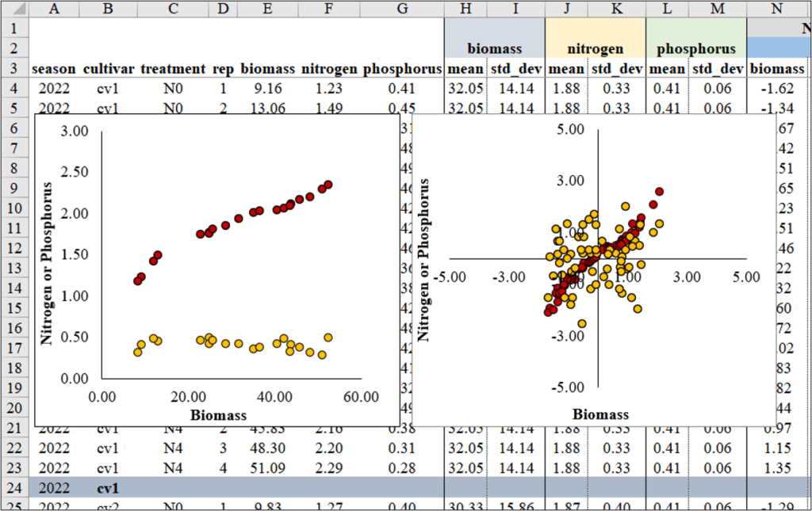This screenshot has height=511, width=812.
Task: Select the yellow-shaded 'nitrogen' merged header
Action: point(595,48)
